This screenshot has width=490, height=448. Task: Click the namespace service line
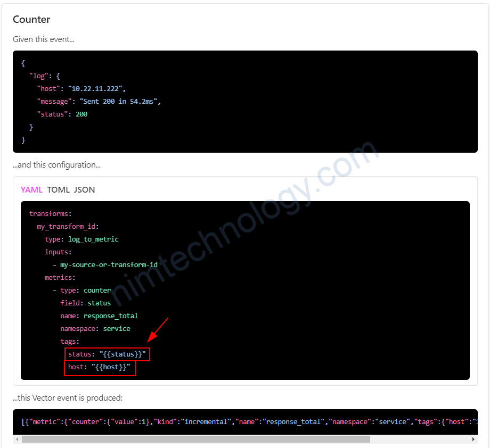click(95, 329)
